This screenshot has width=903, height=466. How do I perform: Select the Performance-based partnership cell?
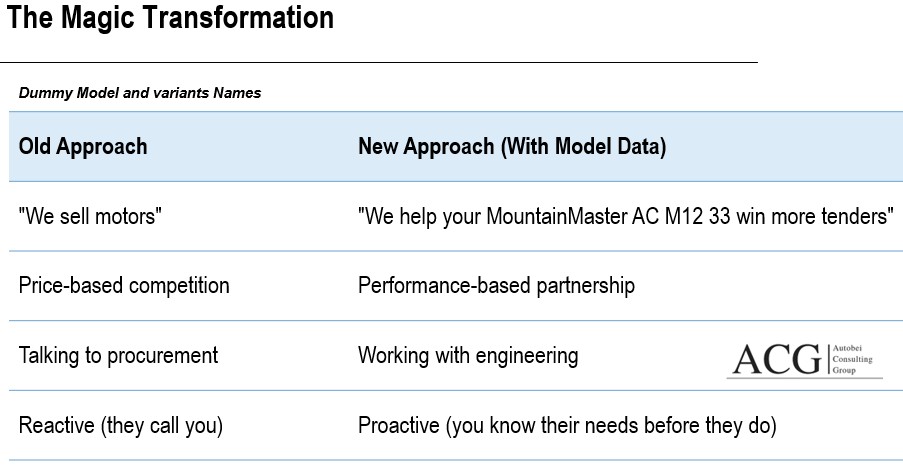point(496,285)
